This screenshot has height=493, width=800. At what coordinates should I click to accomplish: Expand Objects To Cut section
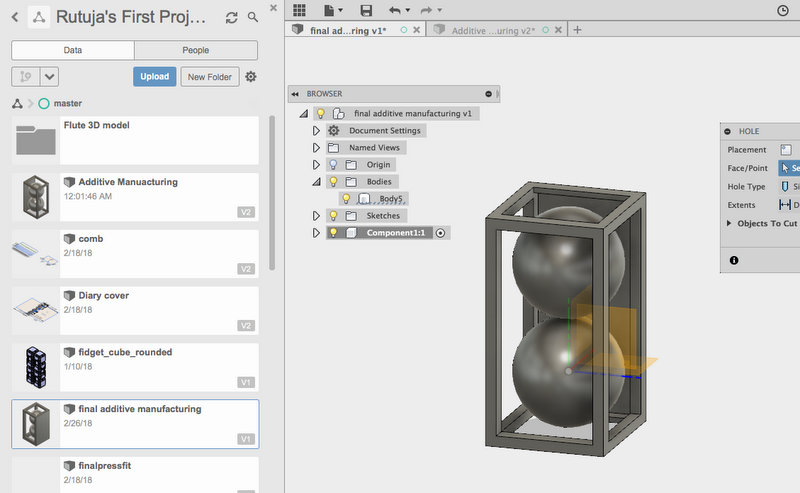coord(729,223)
